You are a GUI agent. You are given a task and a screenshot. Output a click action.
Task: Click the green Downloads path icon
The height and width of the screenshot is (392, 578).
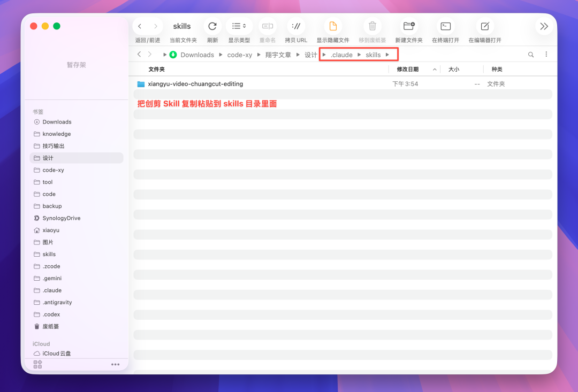173,55
